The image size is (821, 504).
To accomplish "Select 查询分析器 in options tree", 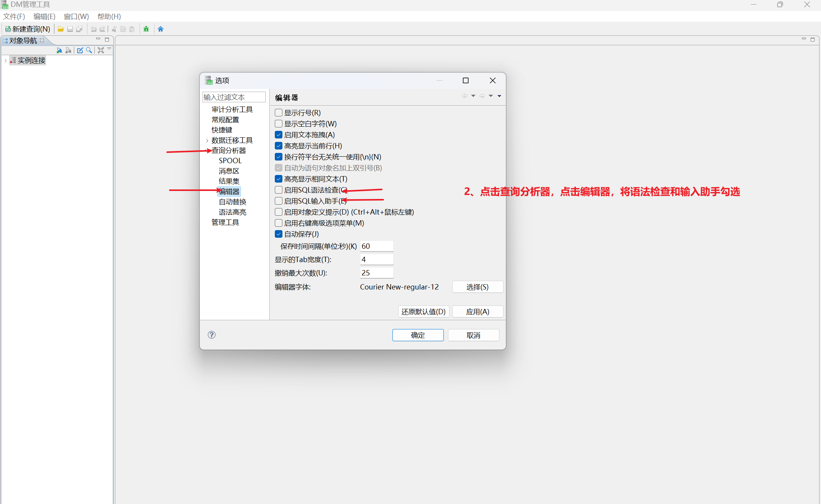I will point(229,150).
